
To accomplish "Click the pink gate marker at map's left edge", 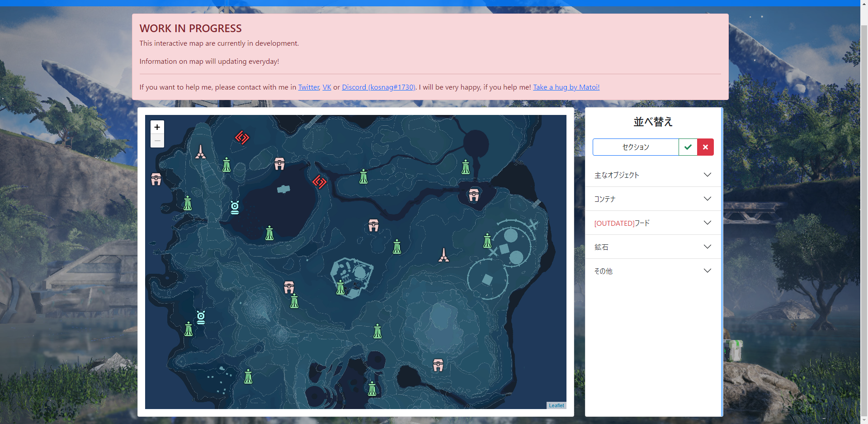I will (156, 179).
